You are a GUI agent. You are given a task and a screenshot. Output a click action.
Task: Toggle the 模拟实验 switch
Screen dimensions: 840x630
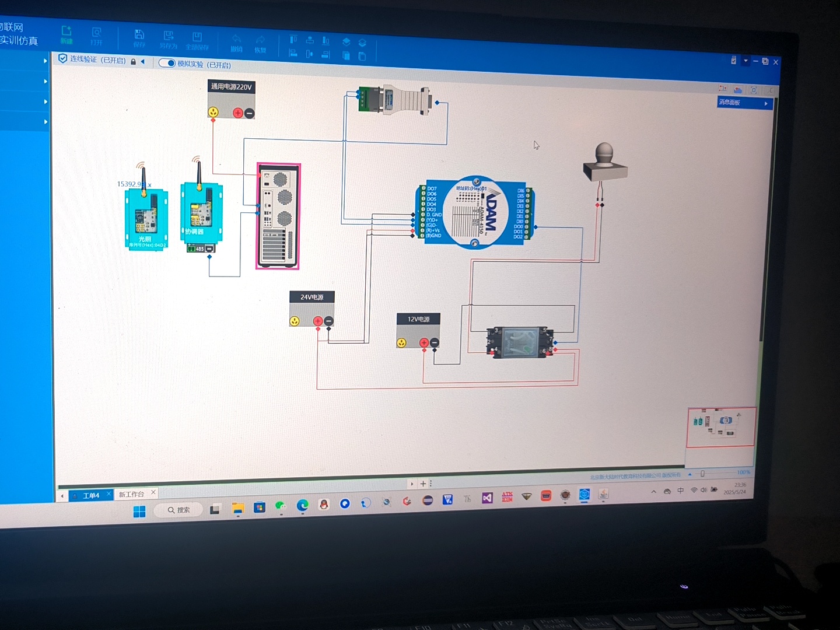167,63
